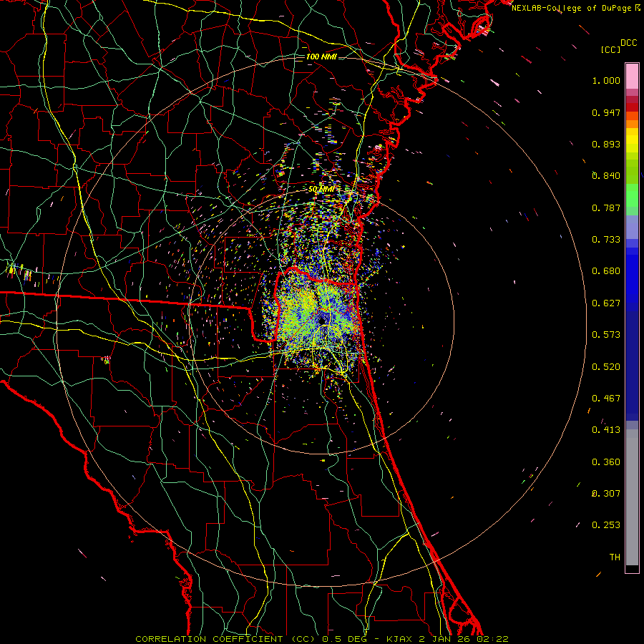Click the 0.680 scale value

[x=606, y=271]
